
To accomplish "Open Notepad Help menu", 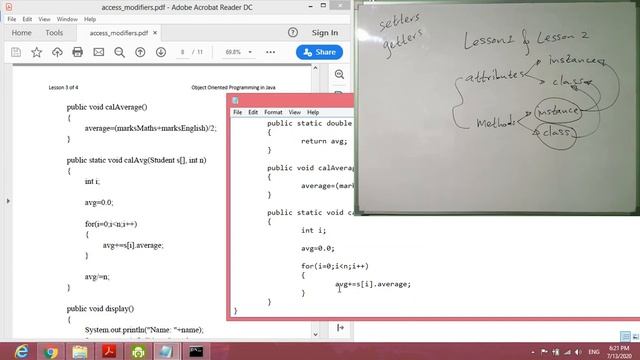I will (x=313, y=112).
